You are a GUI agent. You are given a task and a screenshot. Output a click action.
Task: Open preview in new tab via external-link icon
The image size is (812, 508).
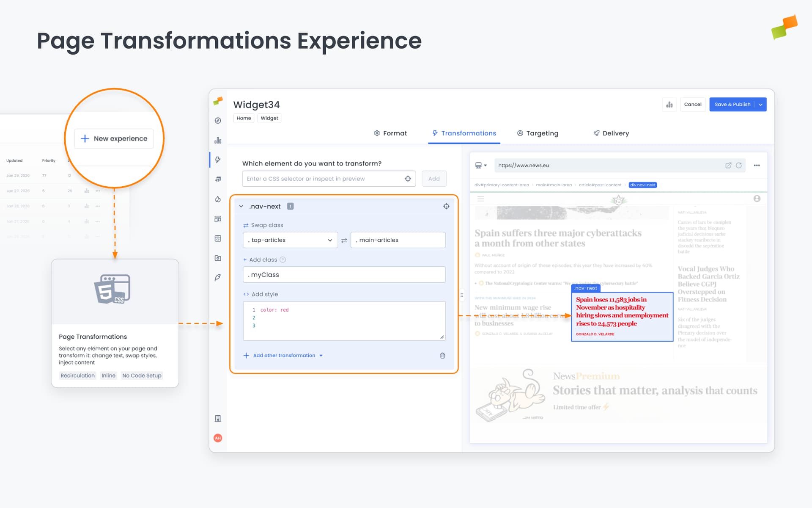728,165
